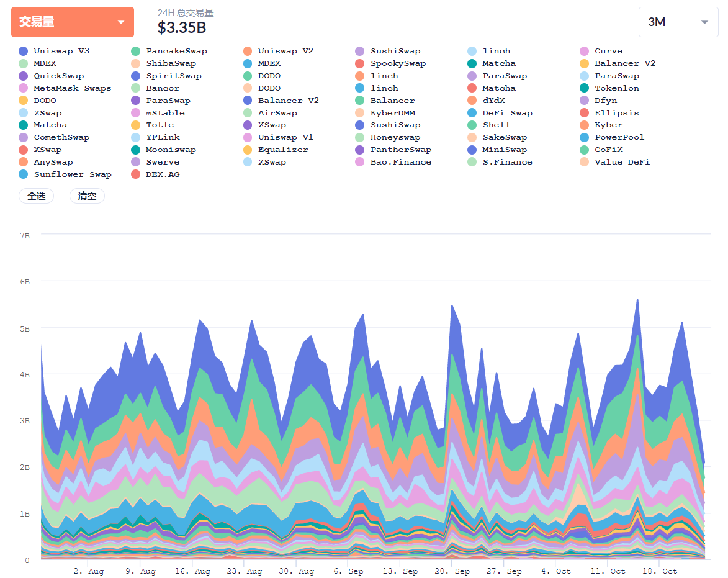
Task: Toggle the QuickSwap legend entry
Action: click(51, 76)
